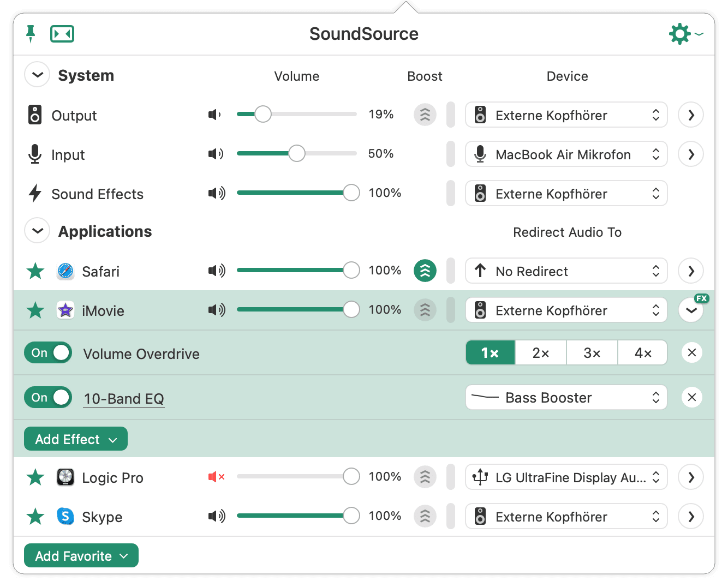Image resolution: width=728 pixels, height=587 pixels.
Task: Click the Logic Pro app icon
Action: pyautogui.click(x=65, y=477)
